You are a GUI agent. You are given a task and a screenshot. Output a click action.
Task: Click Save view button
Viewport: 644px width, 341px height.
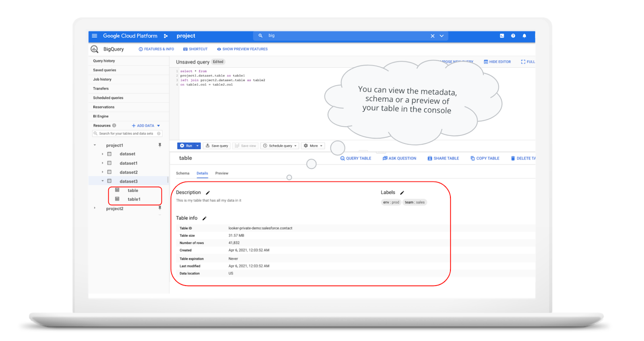[245, 146]
